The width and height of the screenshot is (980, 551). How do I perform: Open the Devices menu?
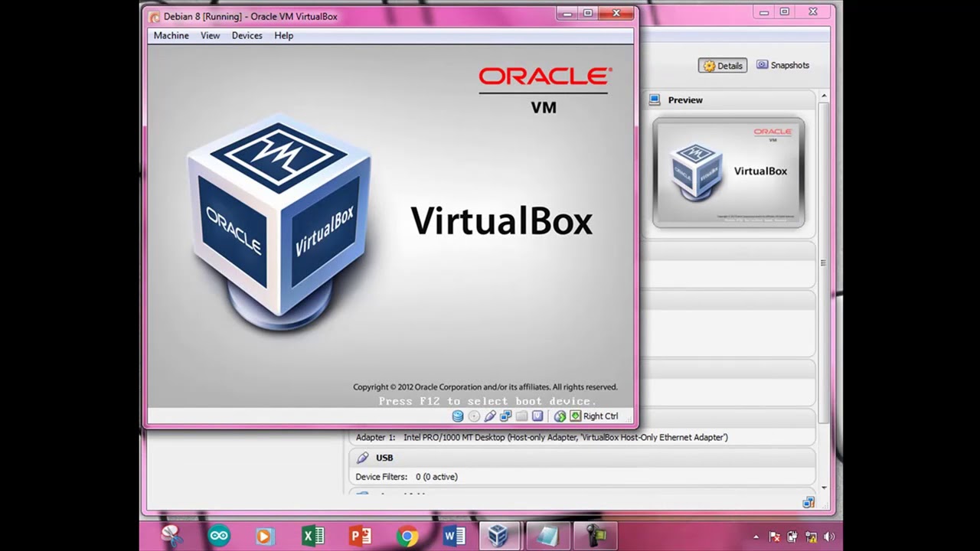click(x=247, y=35)
